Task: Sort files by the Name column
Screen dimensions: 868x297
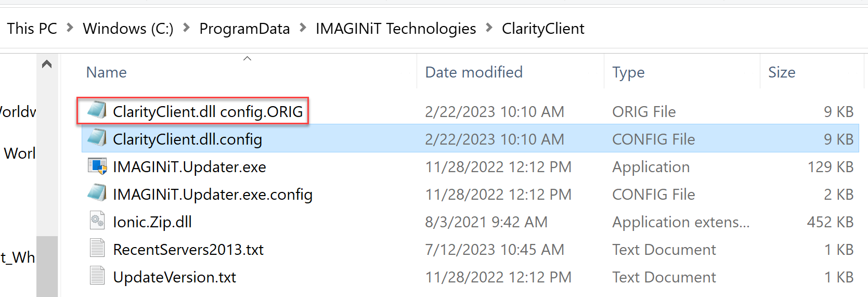Action: 107,72
